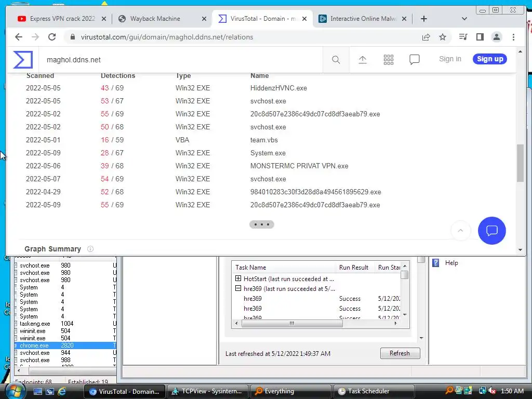Click the Task Scheduler panel down arrow

421,338
